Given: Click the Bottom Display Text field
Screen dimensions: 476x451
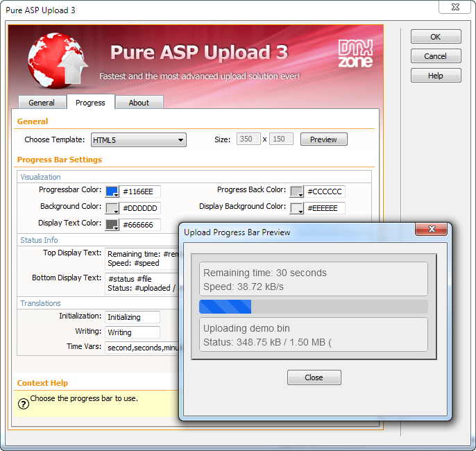Looking at the screenshot, I should click(x=142, y=284).
